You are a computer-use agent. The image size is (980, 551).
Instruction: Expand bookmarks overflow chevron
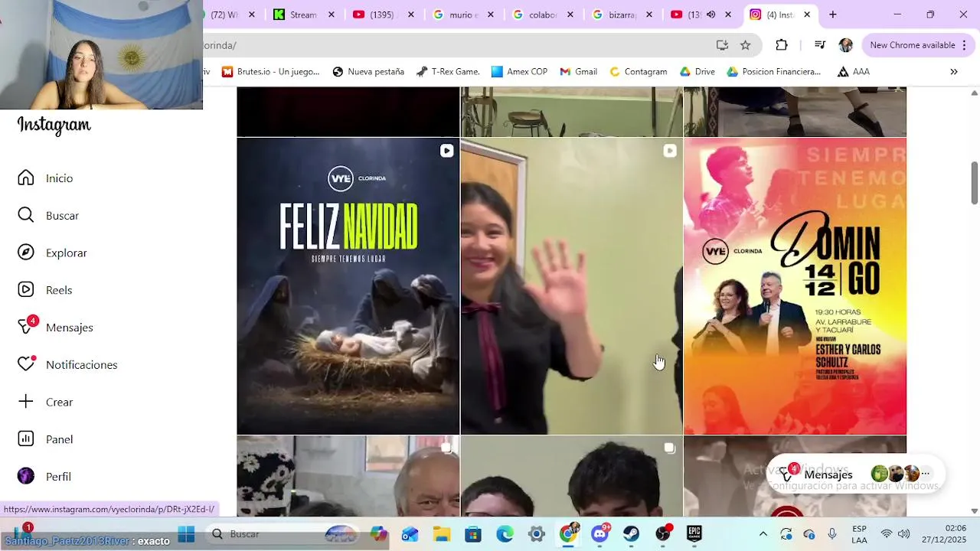coord(954,72)
